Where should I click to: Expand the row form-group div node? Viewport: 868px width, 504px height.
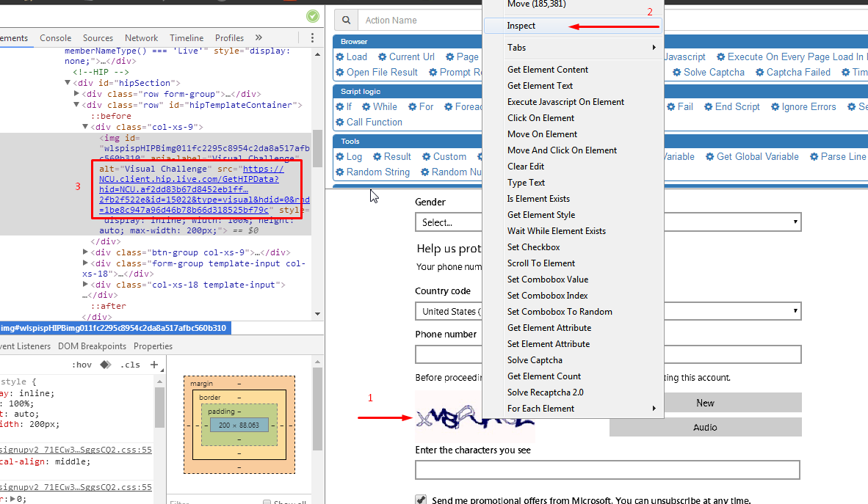pyautogui.click(x=77, y=94)
